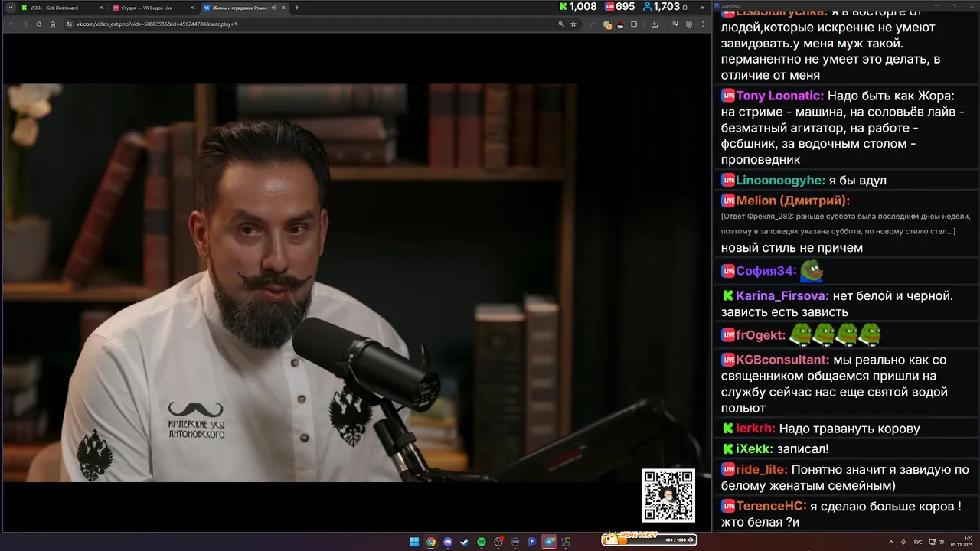Click lerkrh username in chat
Screen dimensions: 980x551
[756, 429]
